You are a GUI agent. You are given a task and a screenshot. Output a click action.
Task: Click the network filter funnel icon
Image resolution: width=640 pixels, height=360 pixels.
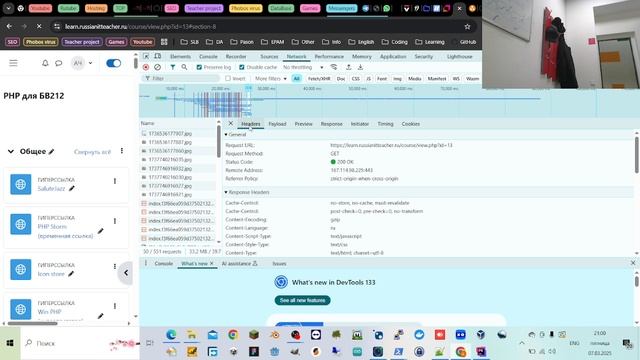pos(173,67)
